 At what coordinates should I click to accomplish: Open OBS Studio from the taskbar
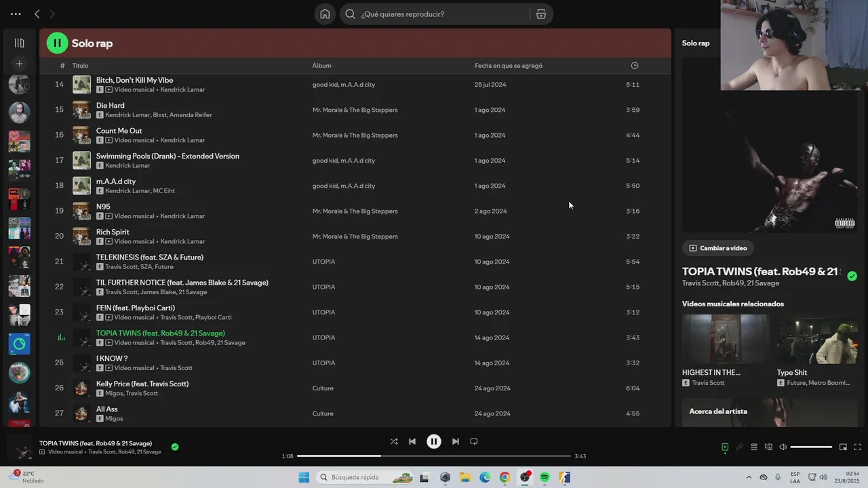524,477
